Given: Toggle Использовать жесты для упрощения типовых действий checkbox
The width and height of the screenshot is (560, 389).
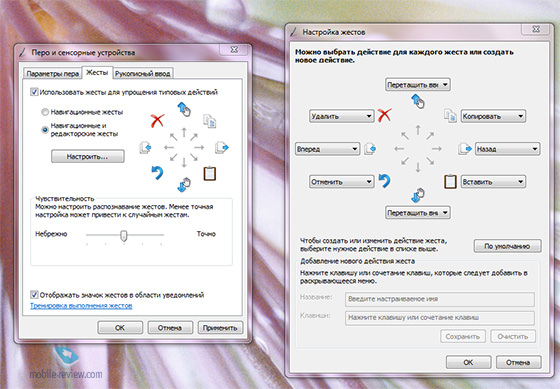Looking at the screenshot, I should point(34,92).
